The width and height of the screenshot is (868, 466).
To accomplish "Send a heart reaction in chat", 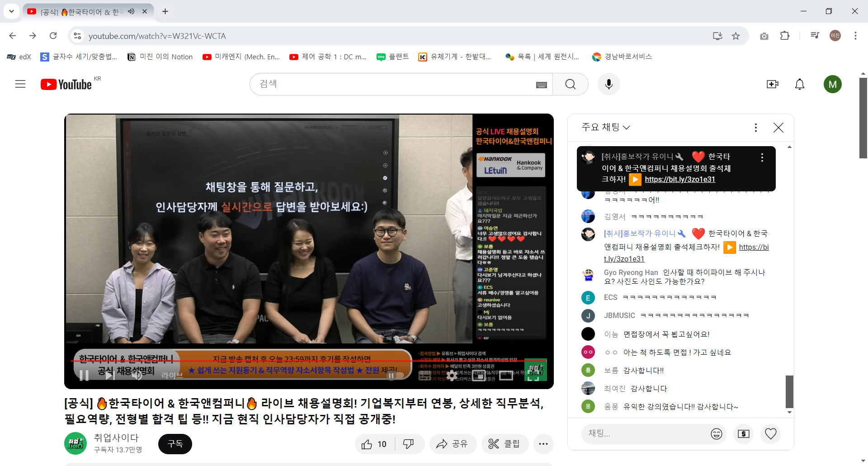I will pos(771,434).
